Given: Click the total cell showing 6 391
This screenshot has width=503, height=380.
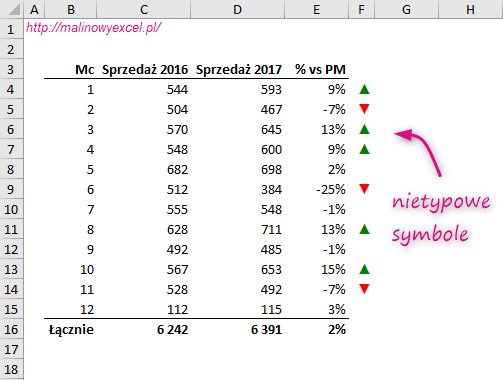Looking at the screenshot, I should pos(238,329).
